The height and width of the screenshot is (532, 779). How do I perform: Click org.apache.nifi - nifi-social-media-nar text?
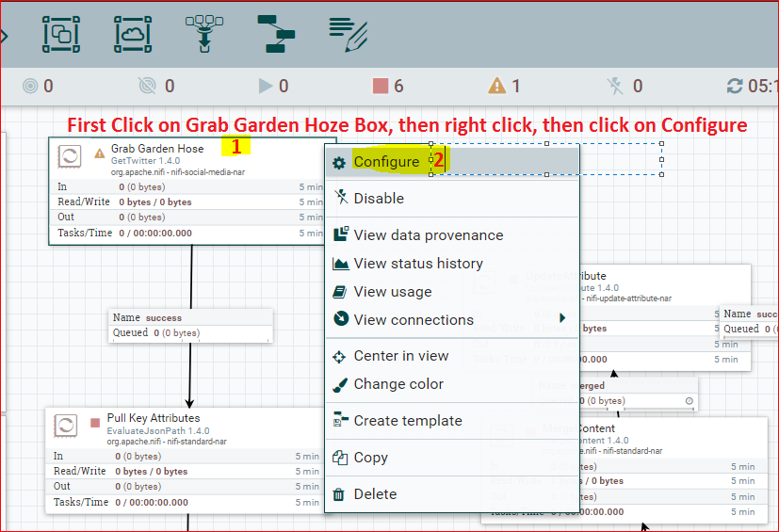178,172
